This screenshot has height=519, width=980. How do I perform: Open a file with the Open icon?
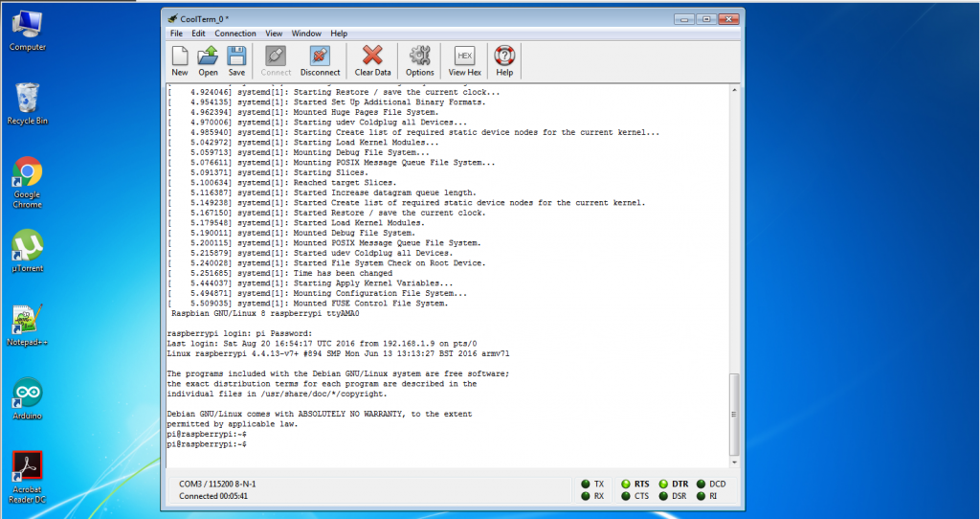tap(208, 59)
